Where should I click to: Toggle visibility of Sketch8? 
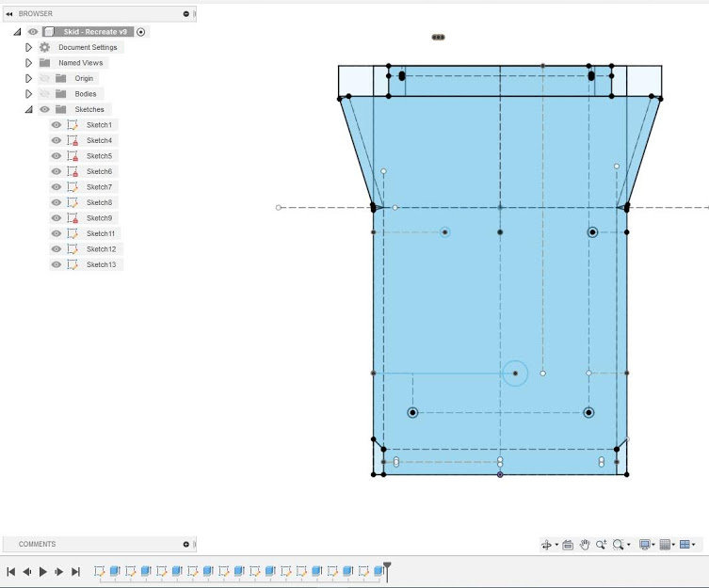[x=56, y=202]
